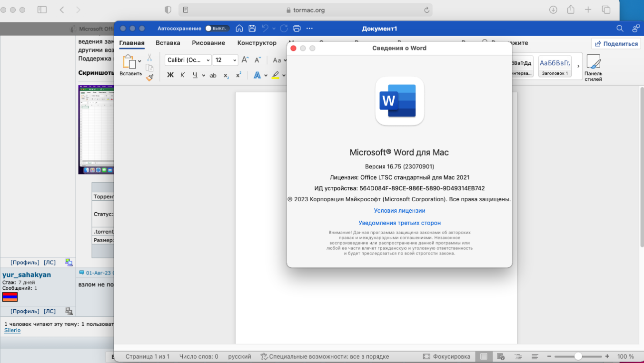The height and width of the screenshot is (363, 644).
Task: Toggle bold (Ж) formatting
Action: (170, 75)
